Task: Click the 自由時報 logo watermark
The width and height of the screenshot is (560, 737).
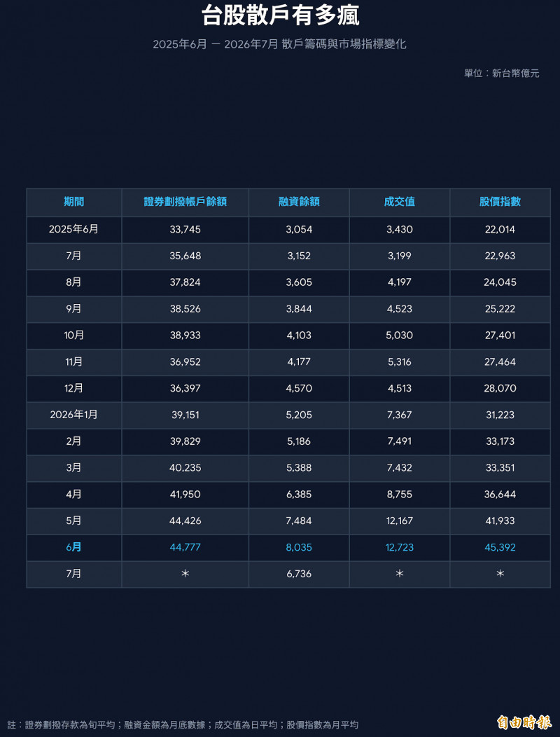Action: point(524,722)
